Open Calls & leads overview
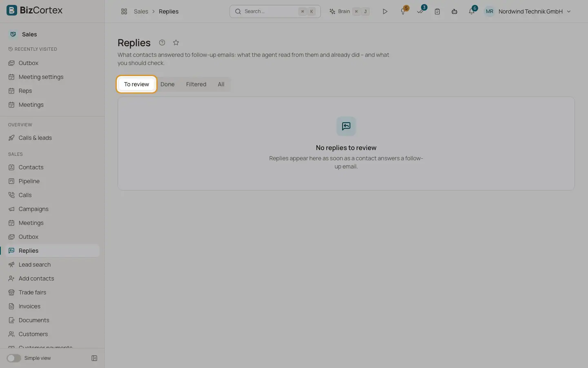The height and width of the screenshot is (368, 588). [52, 138]
